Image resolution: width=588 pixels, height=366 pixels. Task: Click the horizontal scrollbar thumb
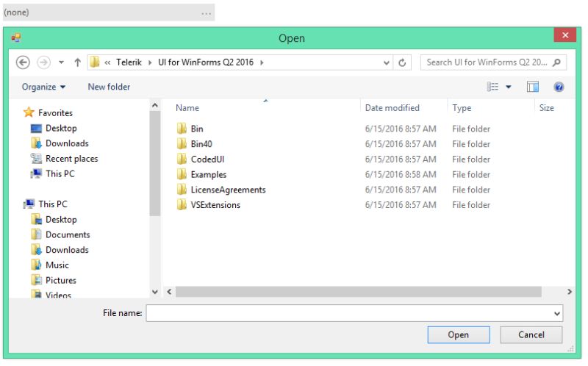click(359, 292)
